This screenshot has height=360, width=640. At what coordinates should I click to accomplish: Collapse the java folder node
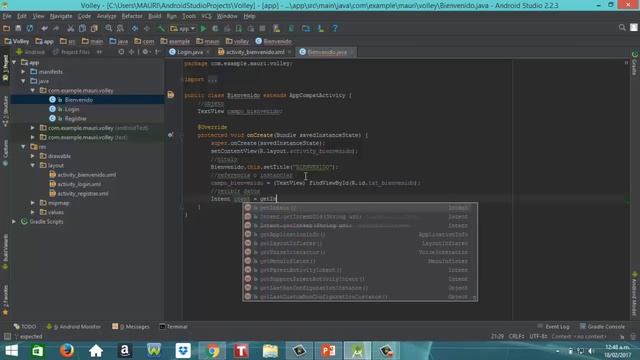click(24, 81)
